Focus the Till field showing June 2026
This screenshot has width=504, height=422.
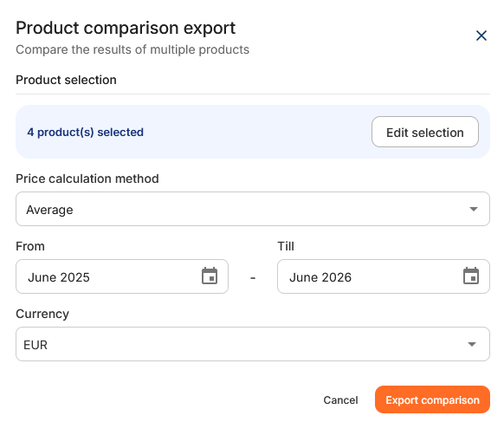tap(384, 276)
